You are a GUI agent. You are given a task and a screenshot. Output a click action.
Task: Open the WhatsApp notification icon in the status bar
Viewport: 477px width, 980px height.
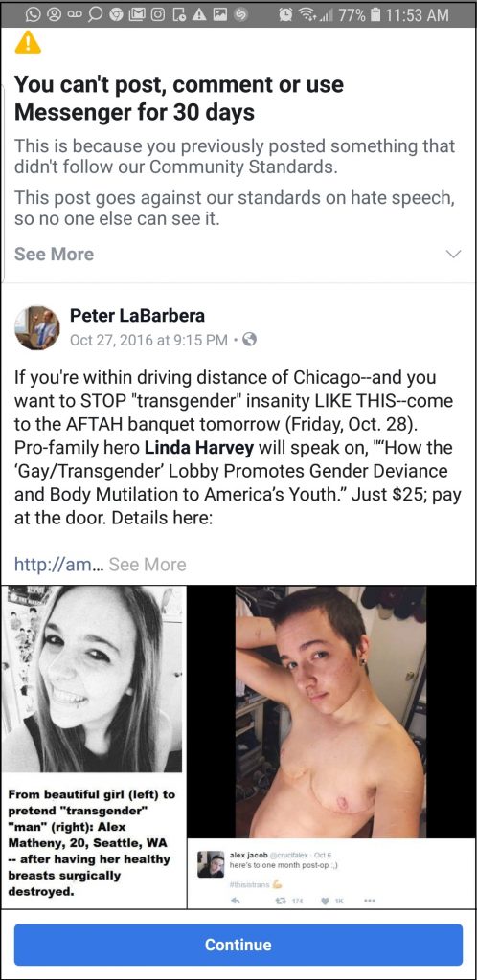coord(34,14)
